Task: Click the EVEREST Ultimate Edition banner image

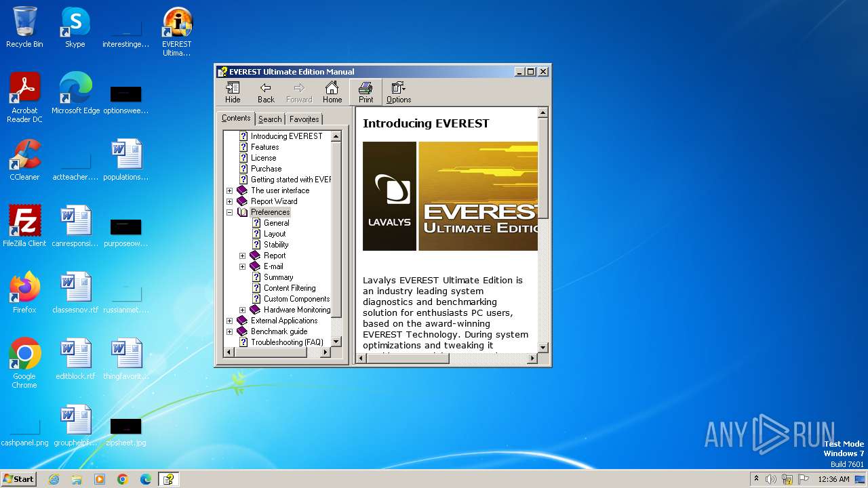Action: tap(478, 196)
